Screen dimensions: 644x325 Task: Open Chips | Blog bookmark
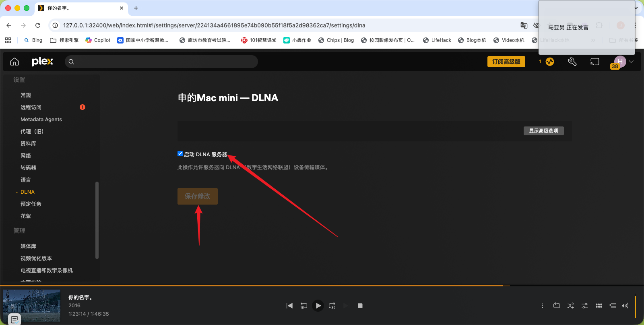(336, 40)
